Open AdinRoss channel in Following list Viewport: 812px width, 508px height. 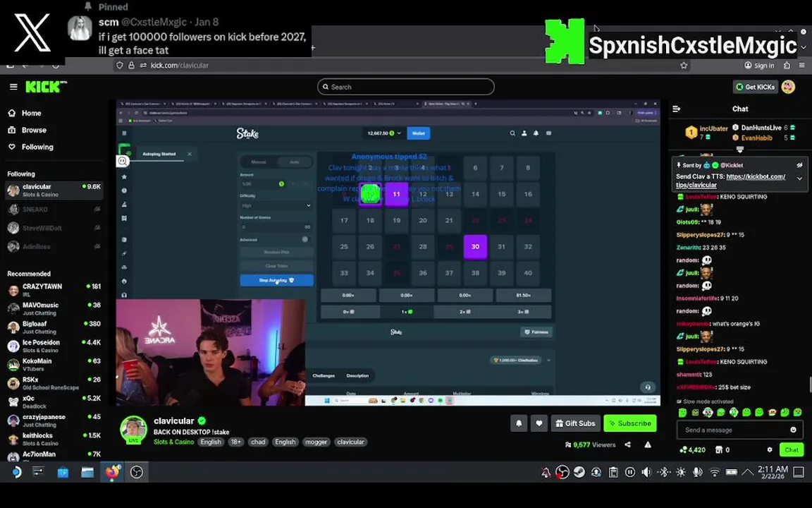point(54,247)
